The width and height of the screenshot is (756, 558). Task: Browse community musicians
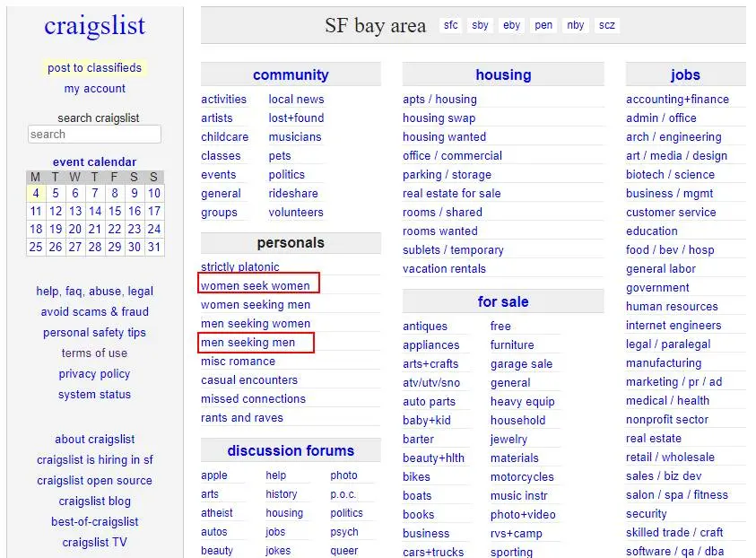pos(294,137)
